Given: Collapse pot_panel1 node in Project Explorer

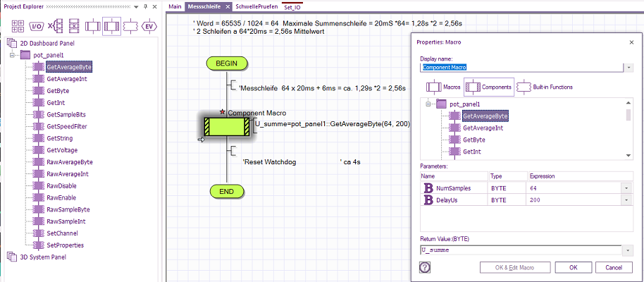Looking at the screenshot, I should point(13,55).
